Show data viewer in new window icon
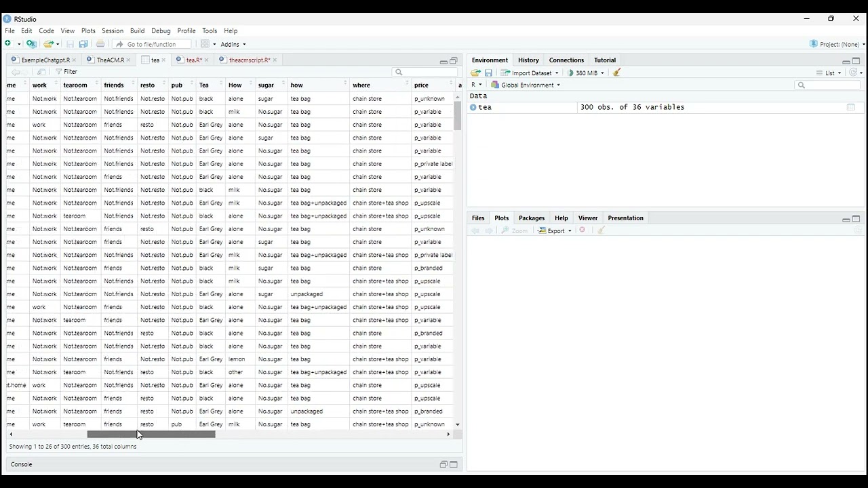The height and width of the screenshot is (488, 868). [41, 72]
